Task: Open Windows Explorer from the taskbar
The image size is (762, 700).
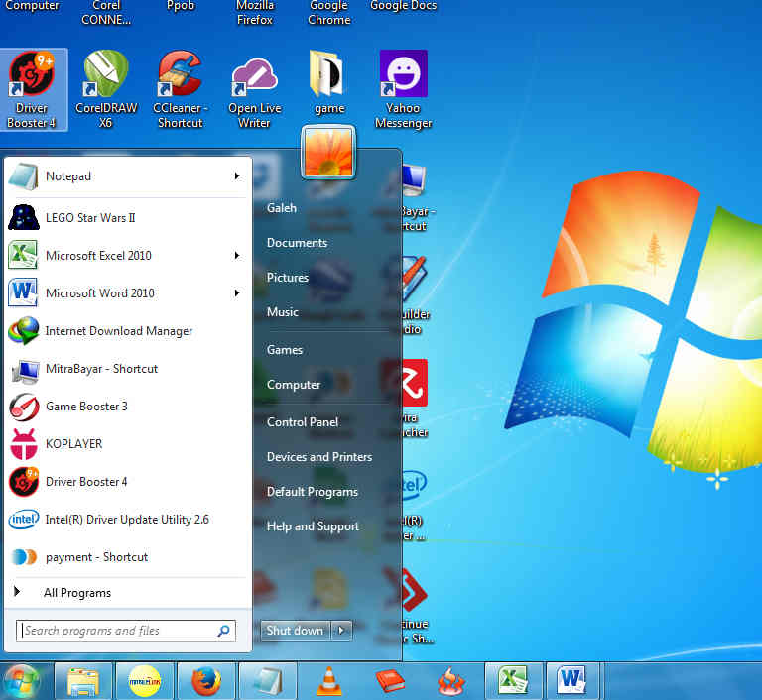Action: click(83, 681)
